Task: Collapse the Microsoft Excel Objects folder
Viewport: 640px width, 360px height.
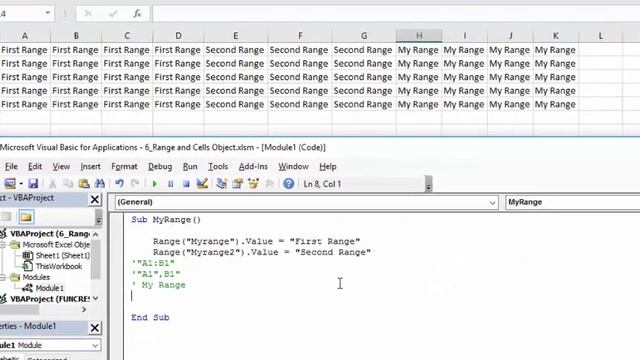Action: (x=2, y=244)
